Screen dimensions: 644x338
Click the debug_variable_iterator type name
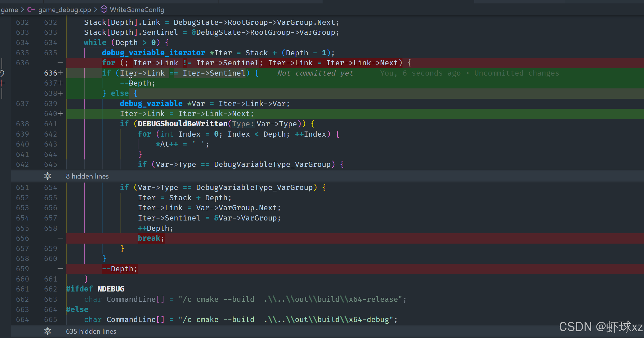[153, 53]
